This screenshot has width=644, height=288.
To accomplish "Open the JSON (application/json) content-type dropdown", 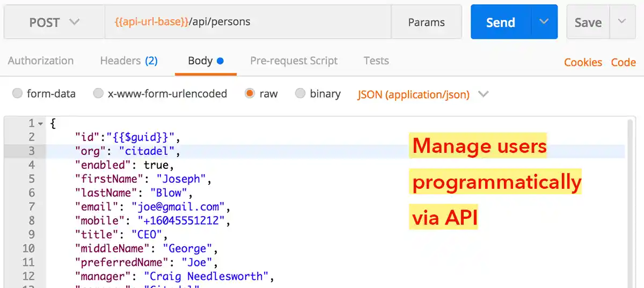I will point(423,94).
